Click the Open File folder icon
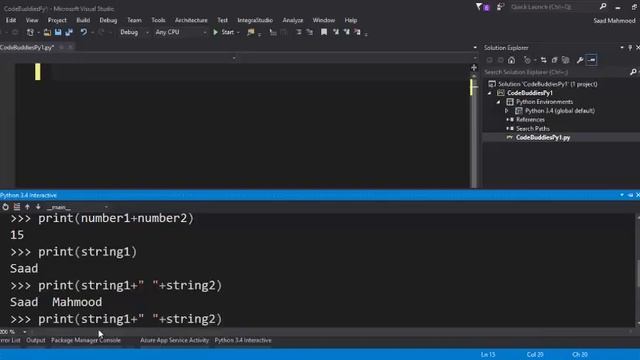The image size is (640, 360). click(x=47, y=32)
